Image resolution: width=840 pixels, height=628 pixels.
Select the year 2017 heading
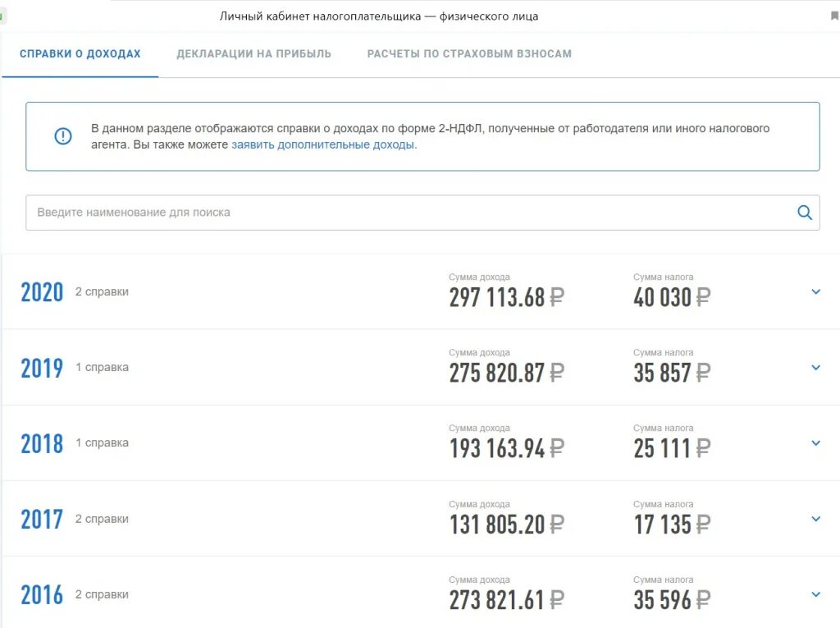click(x=43, y=519)
